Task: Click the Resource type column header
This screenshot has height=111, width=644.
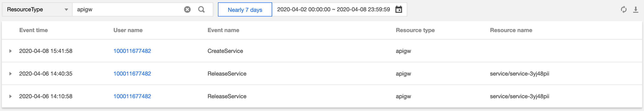Action: tap(415, 30)
